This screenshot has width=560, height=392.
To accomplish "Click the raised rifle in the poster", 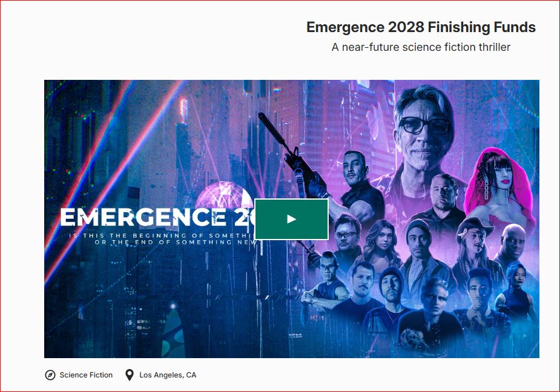I will 286,150.
